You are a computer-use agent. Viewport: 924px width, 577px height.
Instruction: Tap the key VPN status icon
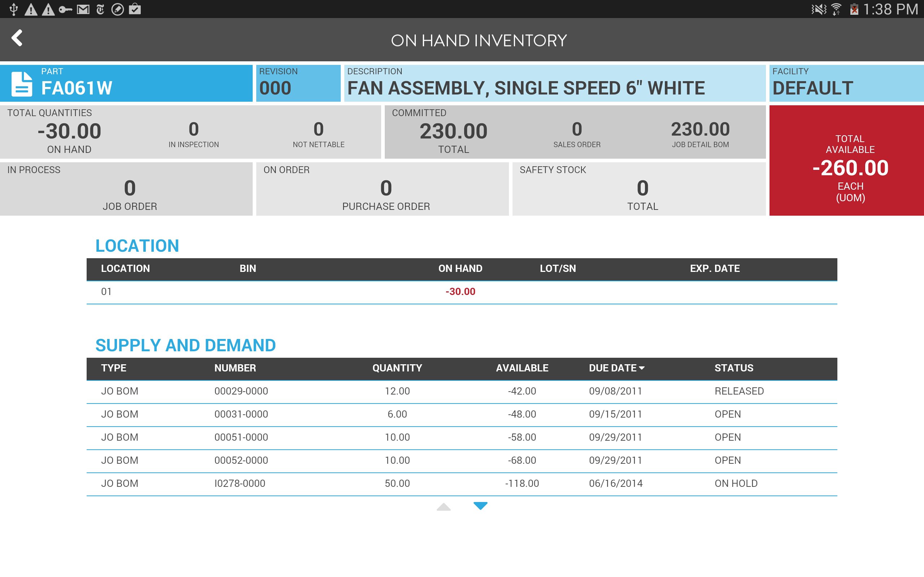(65, 9)
